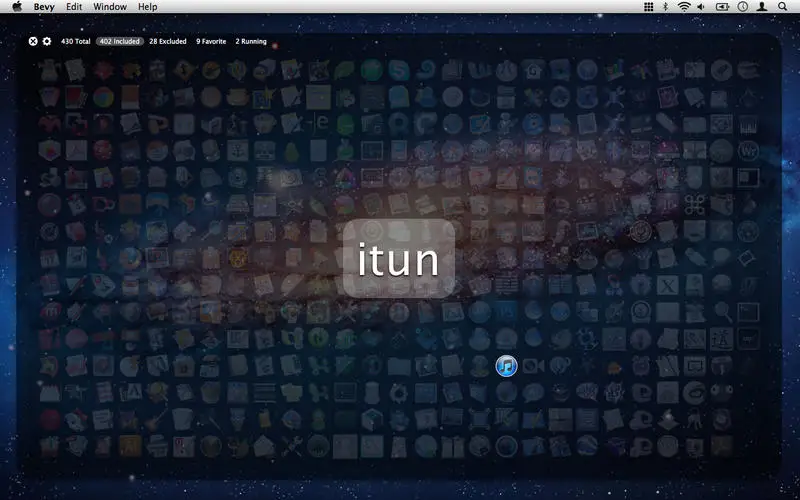Open the Command-key symbol app icon
This screenshot has height=500, width=800.
694,205
